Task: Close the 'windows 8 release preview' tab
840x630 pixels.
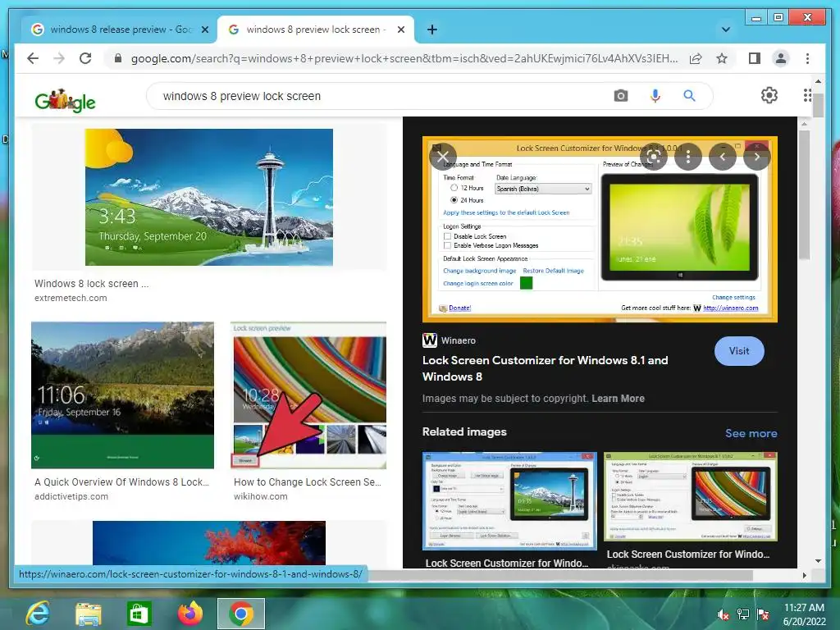Action: [204, 30]
